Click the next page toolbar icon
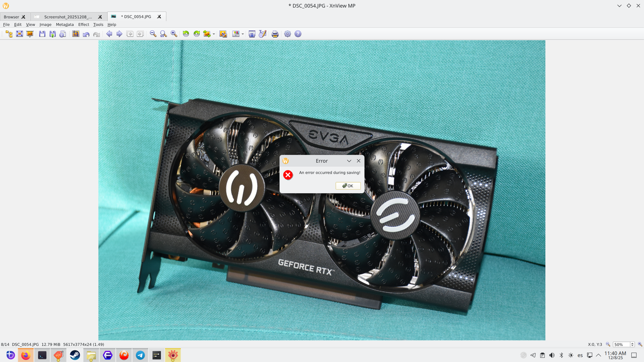The height and width of the screenshot is (362, 644). point(140,34)
